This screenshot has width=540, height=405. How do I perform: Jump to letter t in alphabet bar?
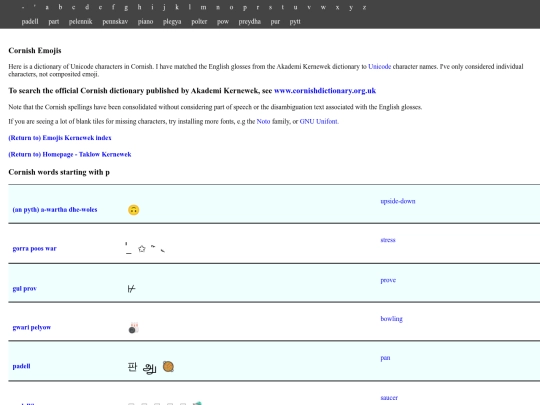point(282,7)
